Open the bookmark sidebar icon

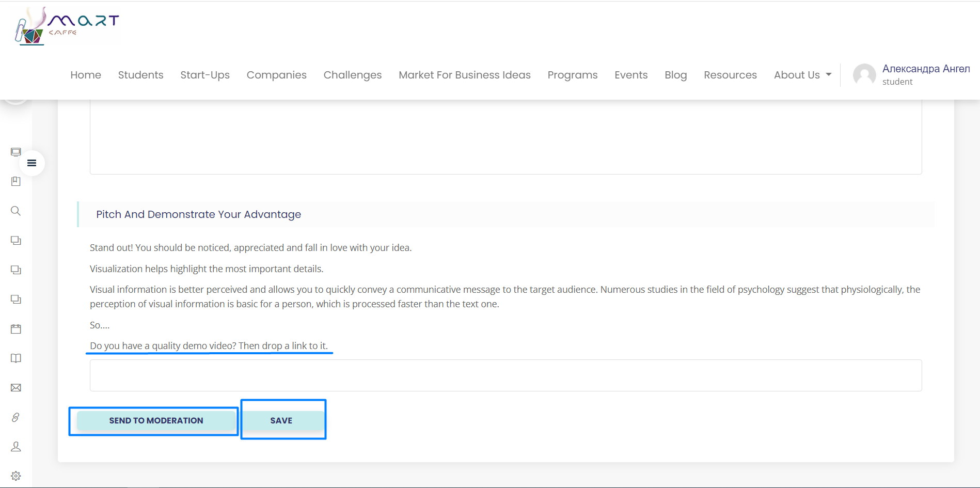click(16, 181)
